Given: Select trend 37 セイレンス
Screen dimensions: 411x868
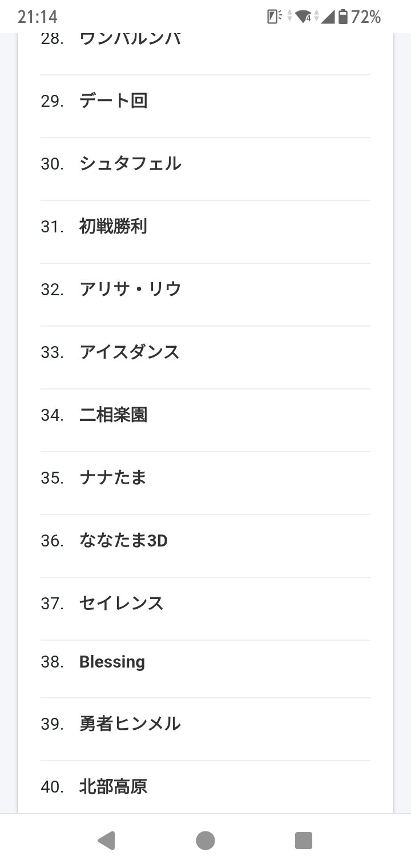Looking at the screenshot, I should (121, 604).
